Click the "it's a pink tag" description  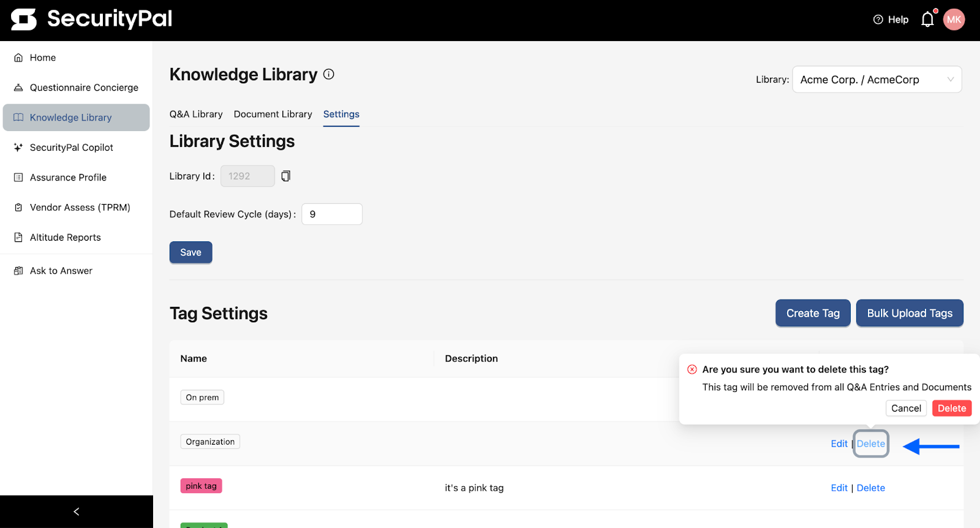point(474,488)
